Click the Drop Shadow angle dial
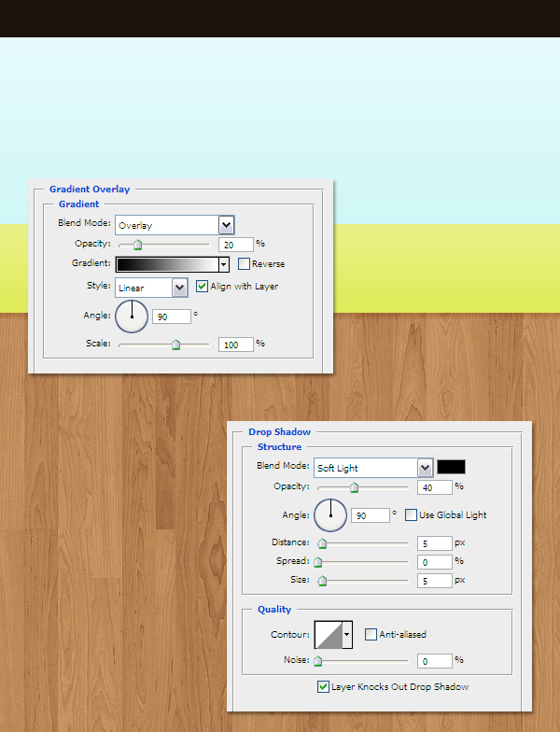The width and height of the screenshot is (560, 732). [330, 515]
